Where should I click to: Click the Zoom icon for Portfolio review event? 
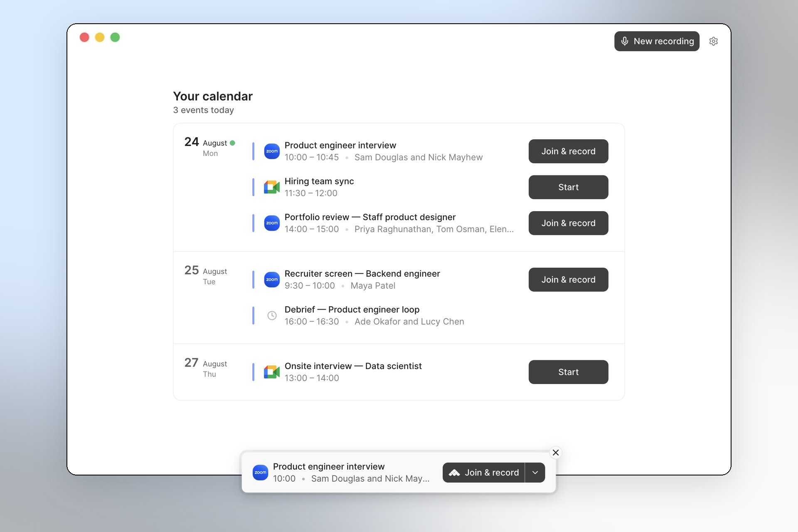(x=272, y=223)
